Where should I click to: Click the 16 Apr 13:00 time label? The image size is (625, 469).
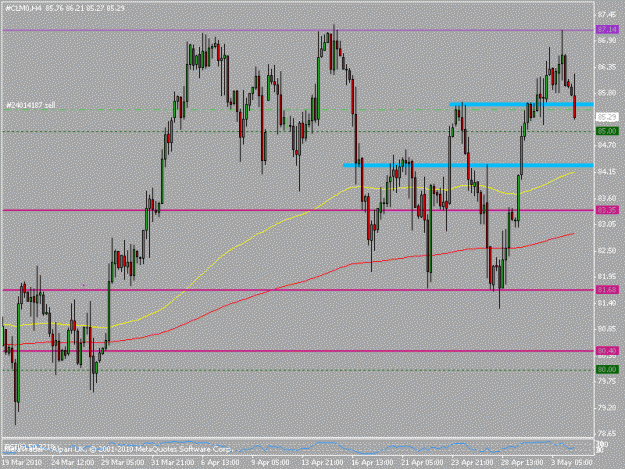[372, 463]
